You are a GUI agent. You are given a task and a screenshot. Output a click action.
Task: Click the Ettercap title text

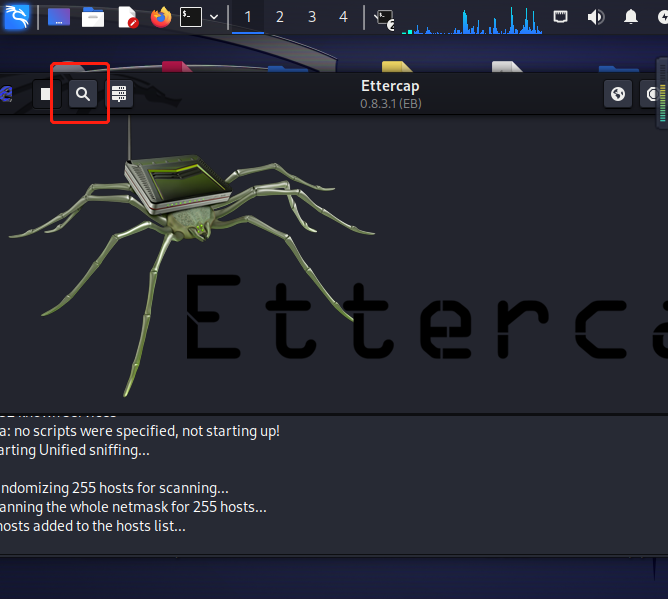(x=390, y=86)
